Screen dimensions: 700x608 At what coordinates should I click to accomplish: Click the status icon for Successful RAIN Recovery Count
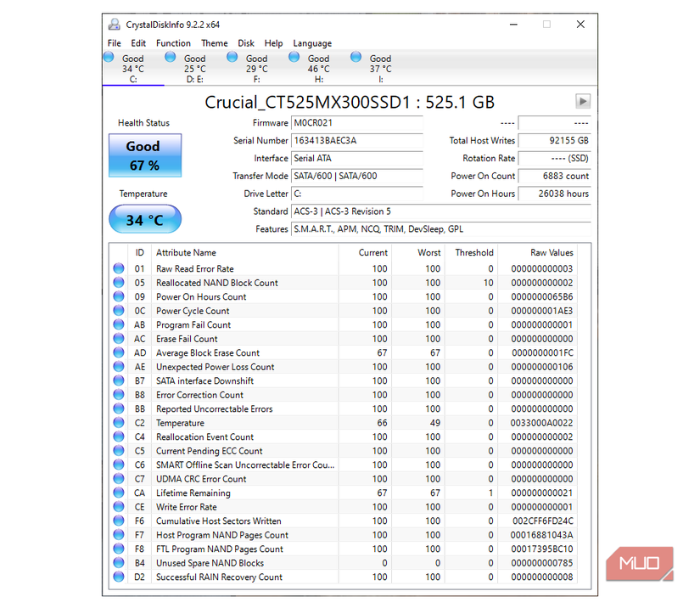(119, 577)
